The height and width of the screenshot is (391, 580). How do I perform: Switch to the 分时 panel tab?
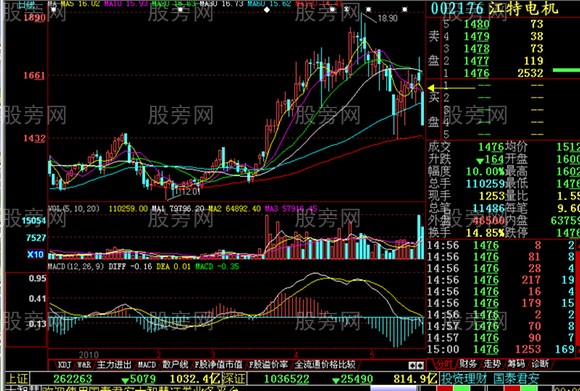(444, 364)
